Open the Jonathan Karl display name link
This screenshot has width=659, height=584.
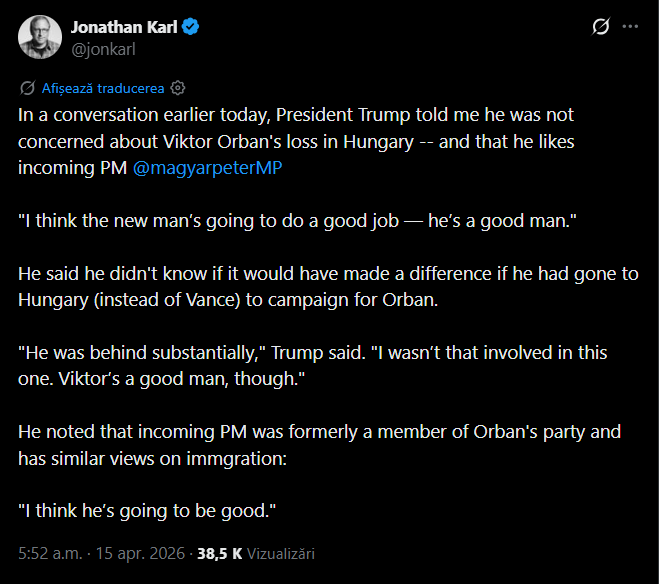[124, 27]
